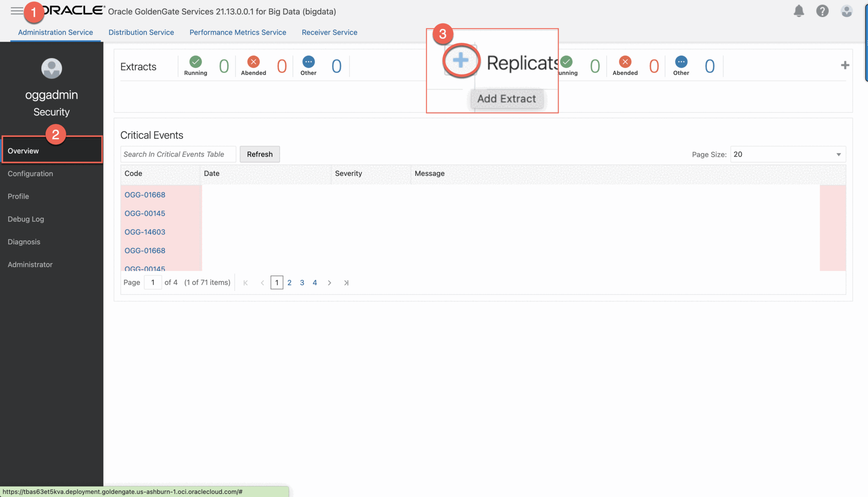Viewport: 868px width, 497px height.
Task: Click the highlighted plus Add Extract icon
Action: (x=461, y=60)
